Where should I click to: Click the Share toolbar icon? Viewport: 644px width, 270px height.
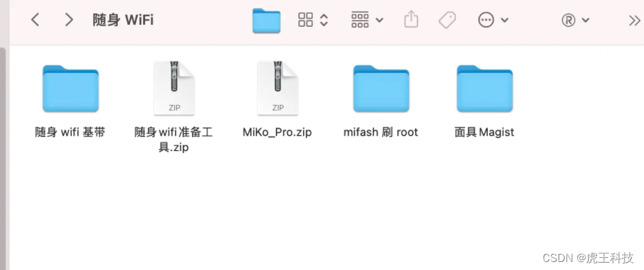[411, 19]
